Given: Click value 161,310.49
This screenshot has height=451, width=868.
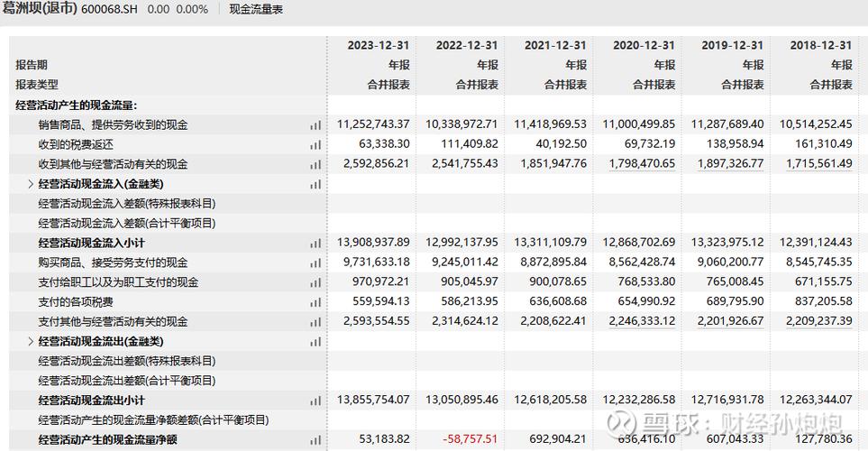Looking at the screenshot, I should point(824,144).
